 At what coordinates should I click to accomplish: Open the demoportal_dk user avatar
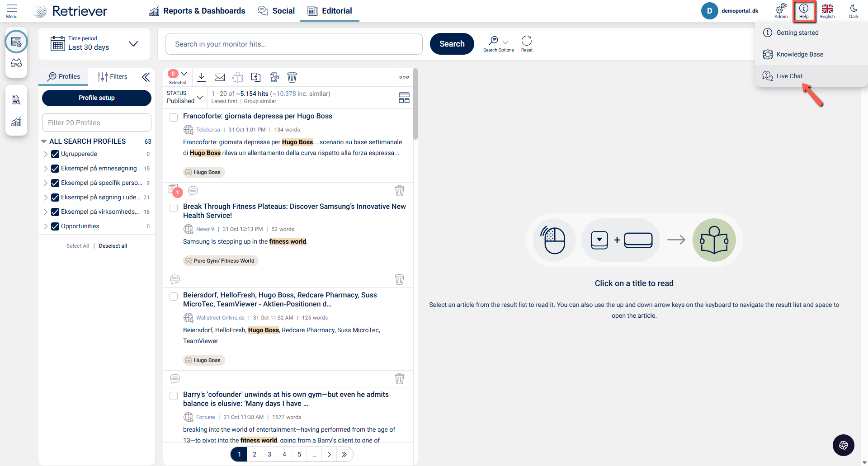point(709,11)
